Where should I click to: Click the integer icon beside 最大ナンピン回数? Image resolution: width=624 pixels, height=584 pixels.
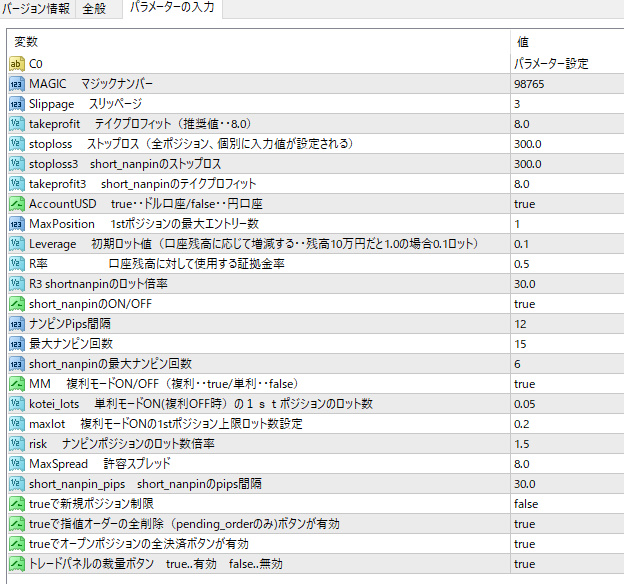(17, 344)
